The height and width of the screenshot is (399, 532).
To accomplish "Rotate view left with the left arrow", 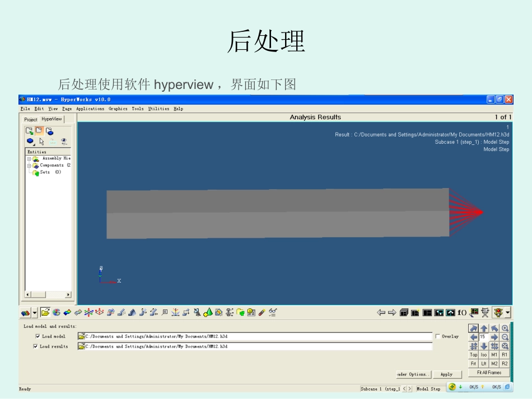I will click(x=473, y=337).
